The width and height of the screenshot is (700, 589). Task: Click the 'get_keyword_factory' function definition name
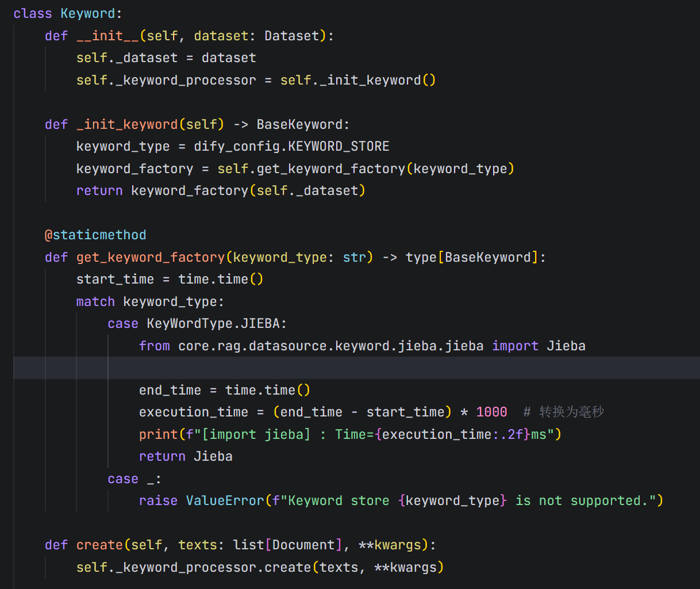(x=151, y=257)
